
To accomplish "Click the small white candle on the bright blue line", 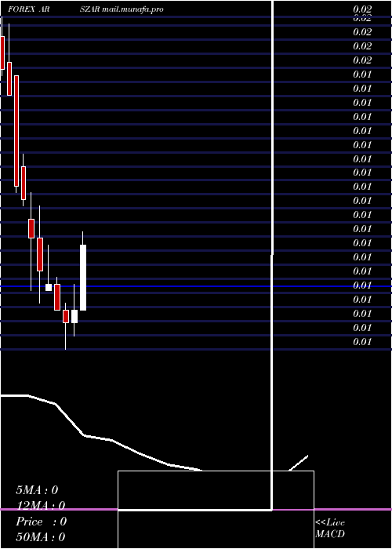I will pyautogui.click(x=49, y=287).
